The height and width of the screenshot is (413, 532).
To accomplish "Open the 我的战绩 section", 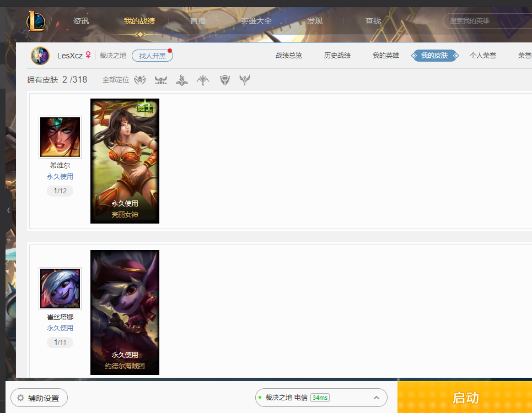I will pyautogui.click(x=139, y=21).
